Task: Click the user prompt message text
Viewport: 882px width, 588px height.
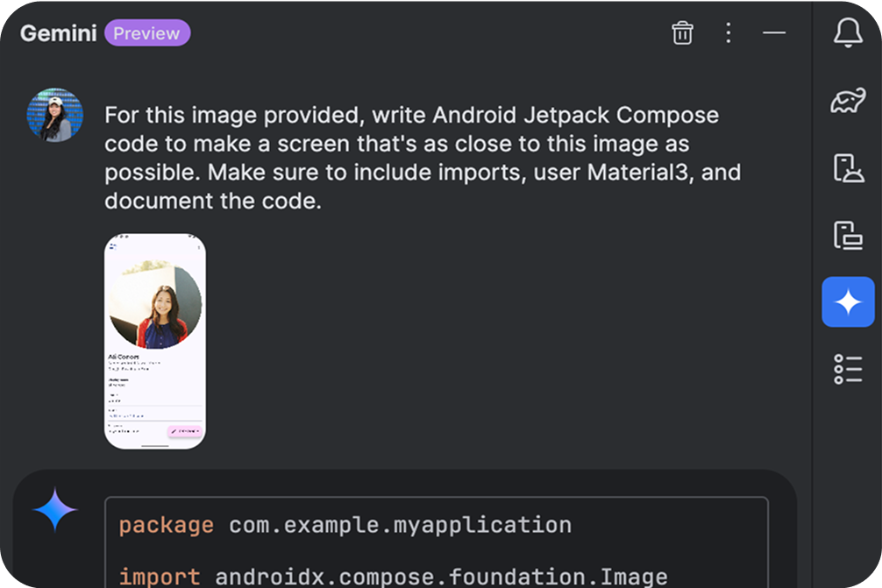Action: click(410, 158)
